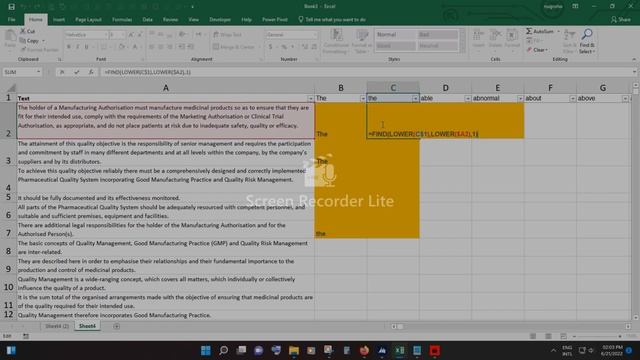Image resolution: width=640 pixels, height=360 pixels.
Task: Open File Explorer from the taskbar
Action: (293, 351)
